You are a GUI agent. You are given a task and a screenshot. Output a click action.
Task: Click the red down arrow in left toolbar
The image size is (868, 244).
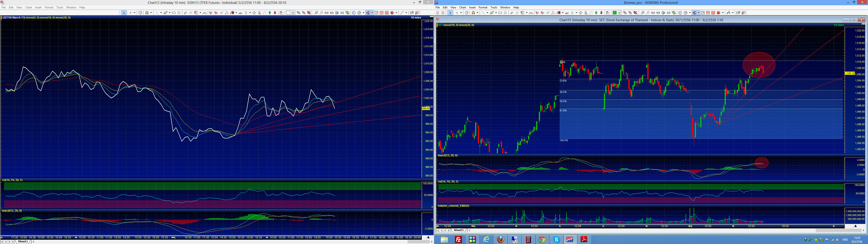point(275,13)
